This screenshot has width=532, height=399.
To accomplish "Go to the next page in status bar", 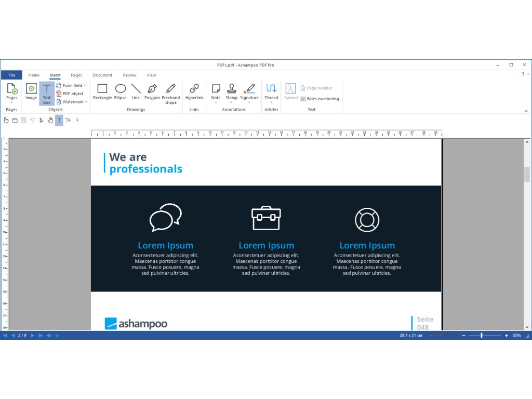I will [32, 336].
